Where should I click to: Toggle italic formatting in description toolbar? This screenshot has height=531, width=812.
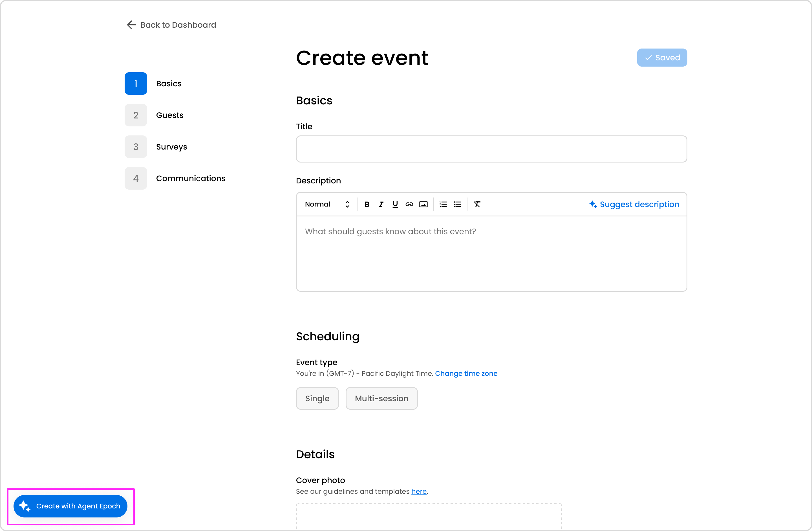[x=381, y=204]
